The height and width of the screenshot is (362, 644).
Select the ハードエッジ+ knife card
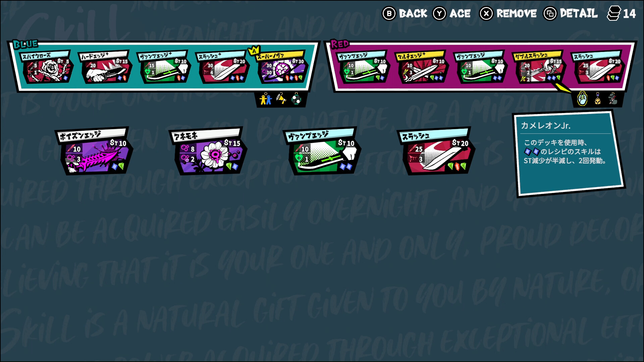click(x=105, y=67)
